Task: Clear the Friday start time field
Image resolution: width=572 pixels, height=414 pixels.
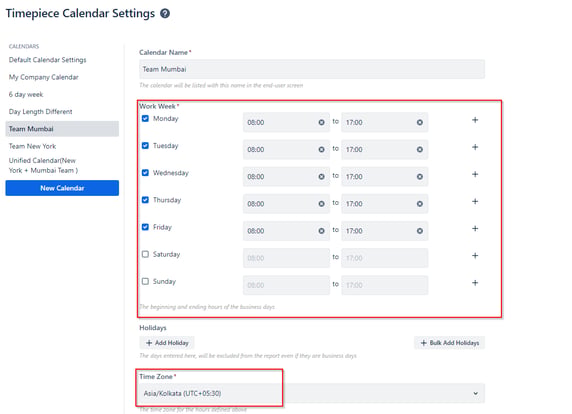Action: pos(321,231)
